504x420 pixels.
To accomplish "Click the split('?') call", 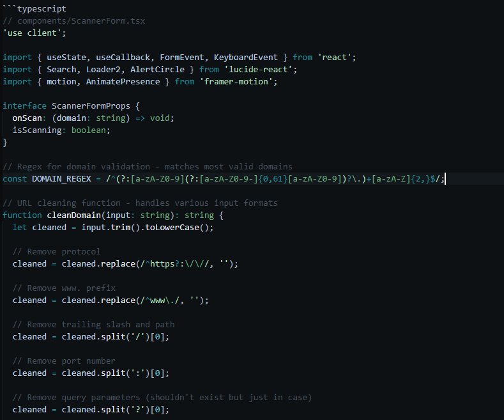I will [125, 410].
